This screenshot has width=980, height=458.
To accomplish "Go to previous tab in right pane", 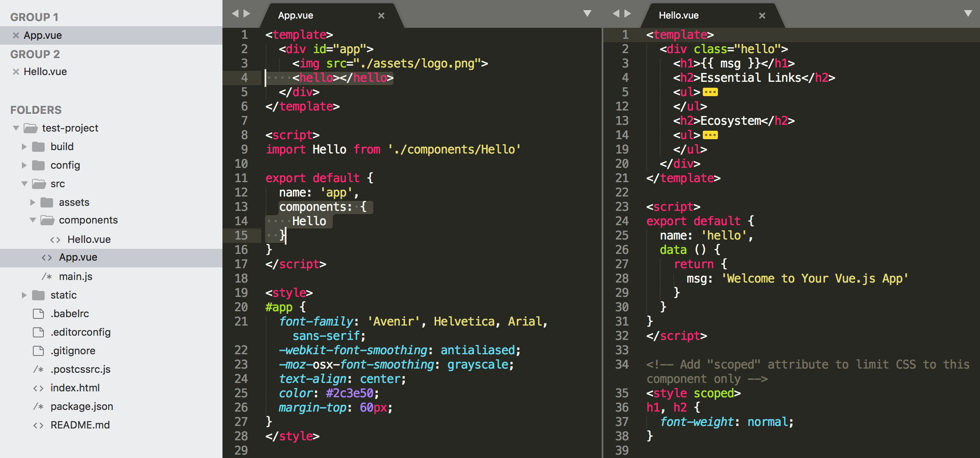I will pos(616,13).
